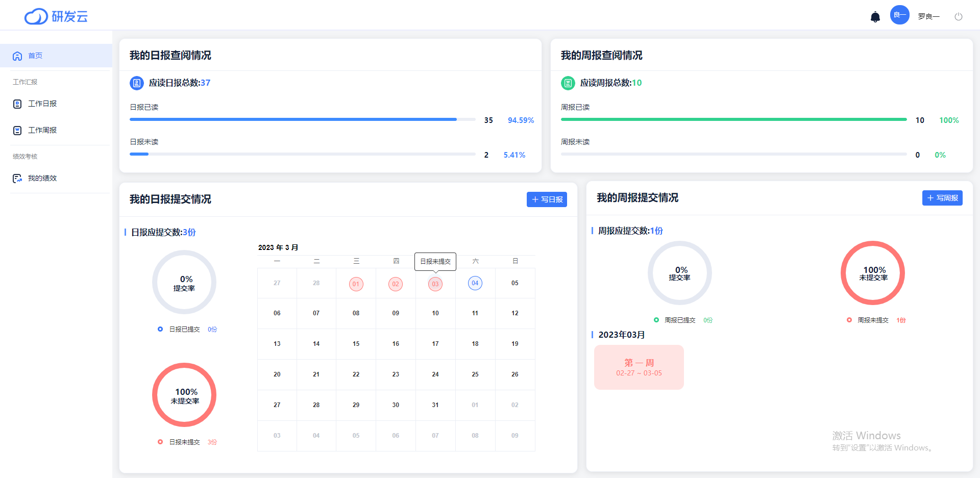
Task: Click the 2023年03月 heading
Action: coord(621,335)
